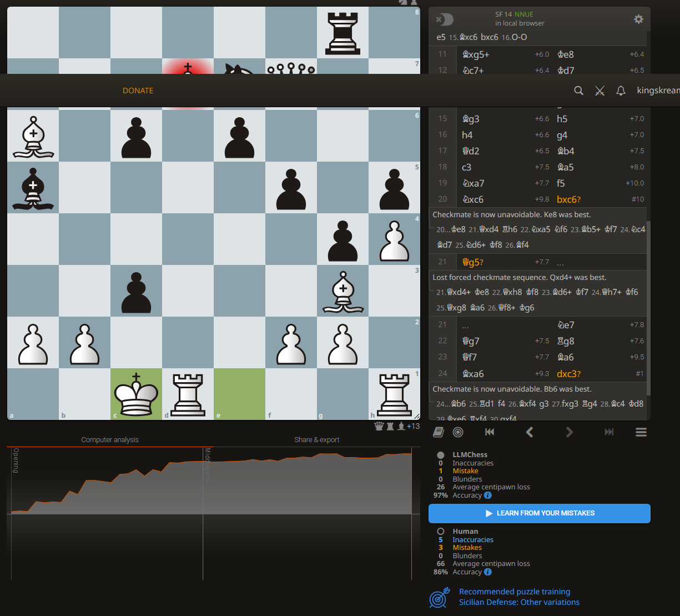Switch to the Share & export tab
Screen dimensions: 680x616
(316, 439)
